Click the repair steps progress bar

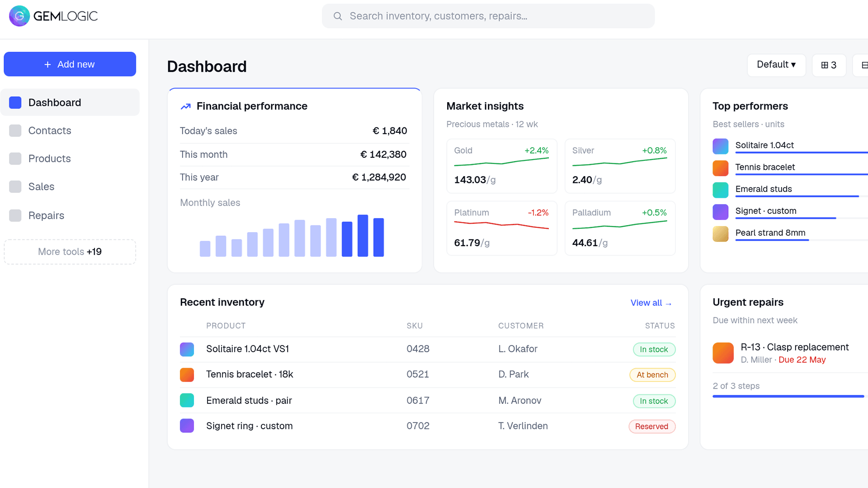[x=788, y=396]
